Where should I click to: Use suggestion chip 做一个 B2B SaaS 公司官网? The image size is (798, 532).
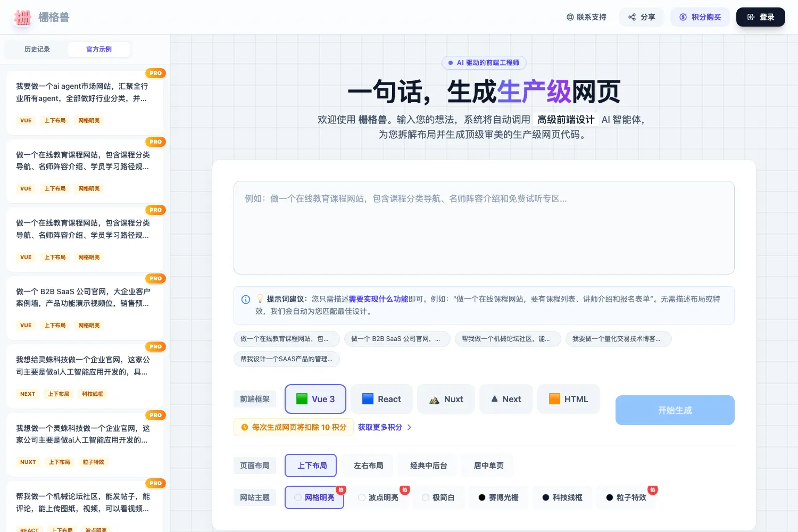[397, 339]
